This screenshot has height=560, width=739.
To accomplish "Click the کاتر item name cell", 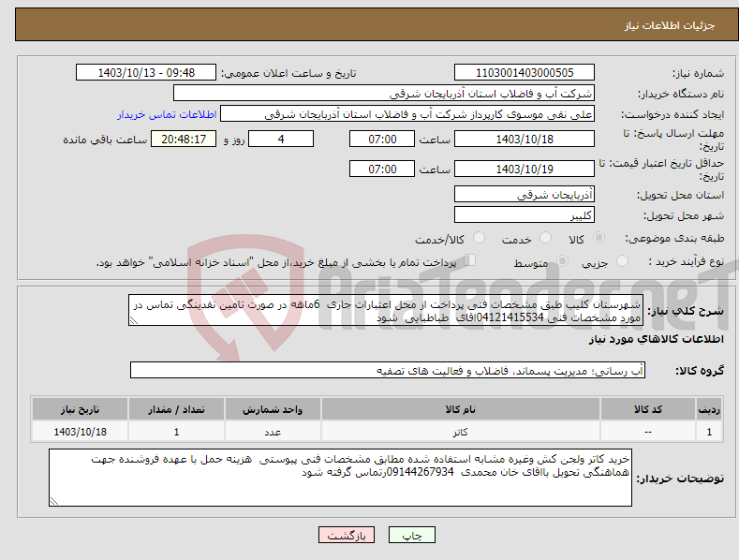I will (x=460, y=432).
